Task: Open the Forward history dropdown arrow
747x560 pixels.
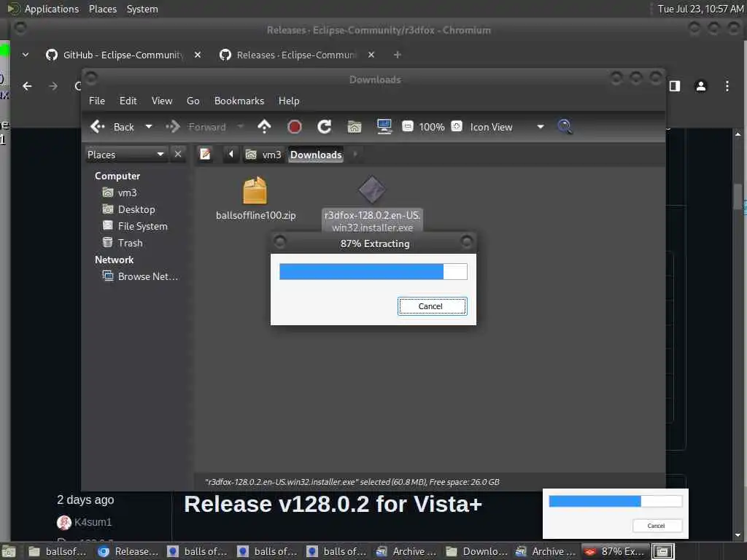Action: (x=241, y=127)
